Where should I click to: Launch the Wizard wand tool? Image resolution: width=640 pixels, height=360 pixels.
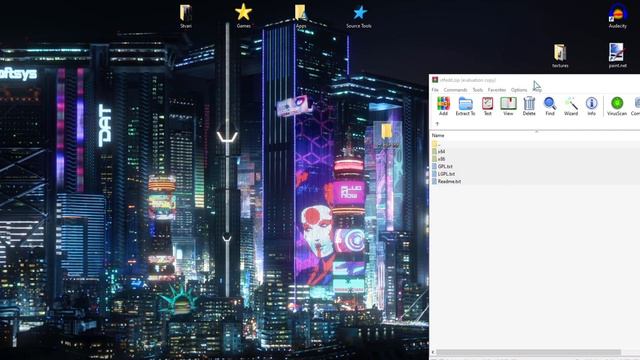[x=571, y=106]
